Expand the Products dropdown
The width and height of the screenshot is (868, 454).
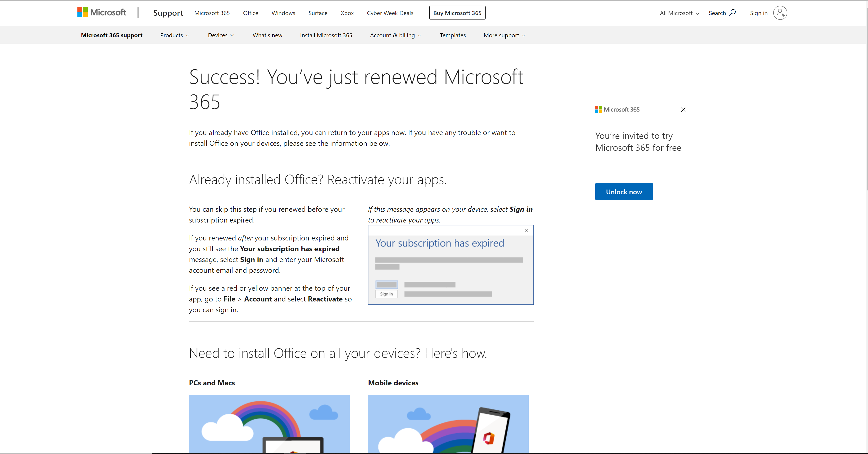click(175, 35)
